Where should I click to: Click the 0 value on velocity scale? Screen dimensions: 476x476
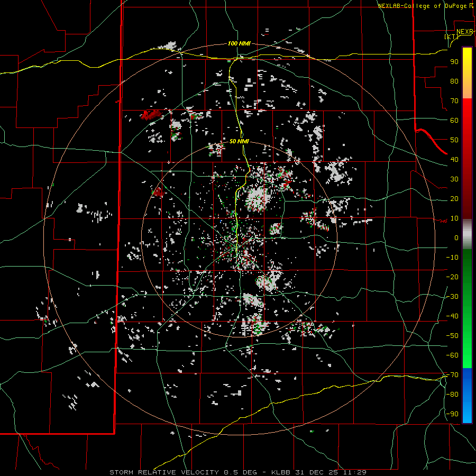pyautogui.click(x=456, y=238)
